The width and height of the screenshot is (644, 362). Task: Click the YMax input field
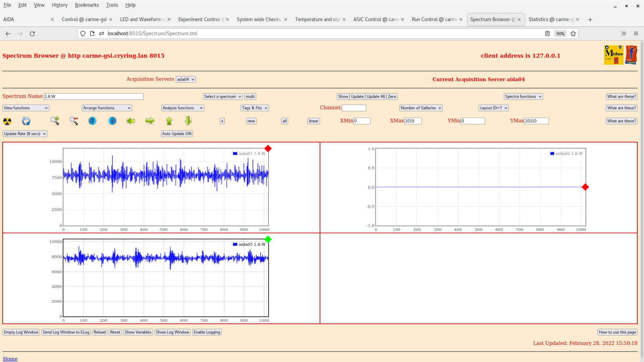tap(536, 121)
